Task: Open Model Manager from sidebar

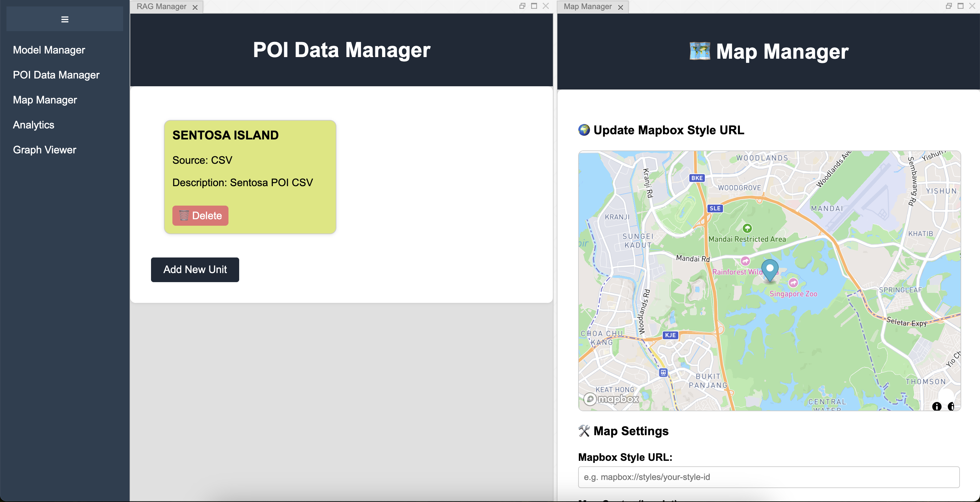Action: [49, 50]
